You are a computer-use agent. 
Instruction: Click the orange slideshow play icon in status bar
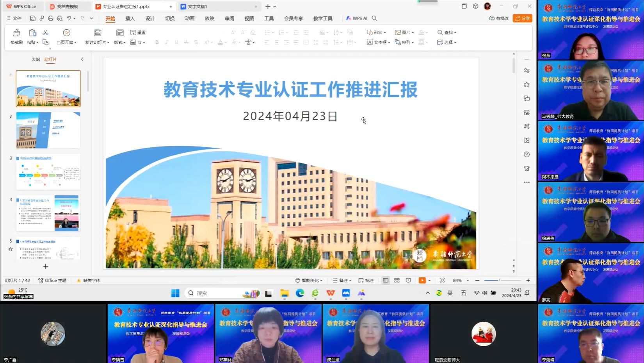422,281
